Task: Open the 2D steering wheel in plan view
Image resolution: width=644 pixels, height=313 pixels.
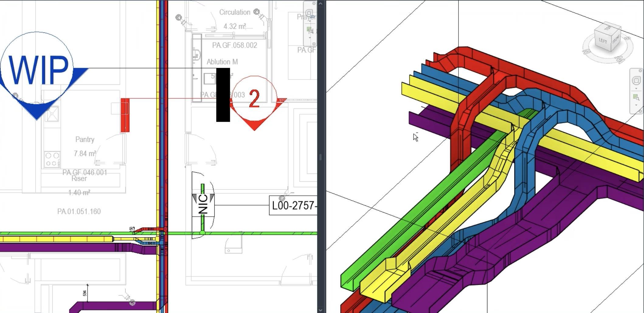Action: click(309, 14)
